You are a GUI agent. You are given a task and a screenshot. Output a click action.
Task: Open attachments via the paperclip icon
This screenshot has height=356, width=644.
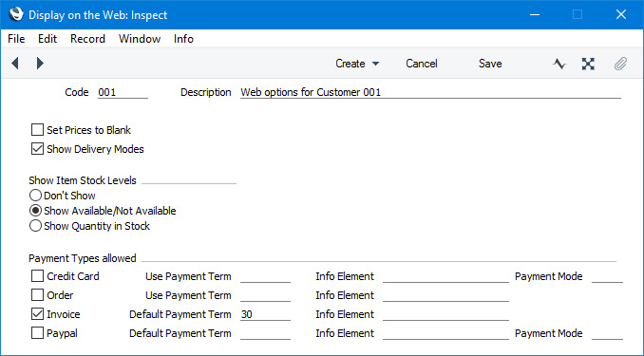[x=620, y=64]
